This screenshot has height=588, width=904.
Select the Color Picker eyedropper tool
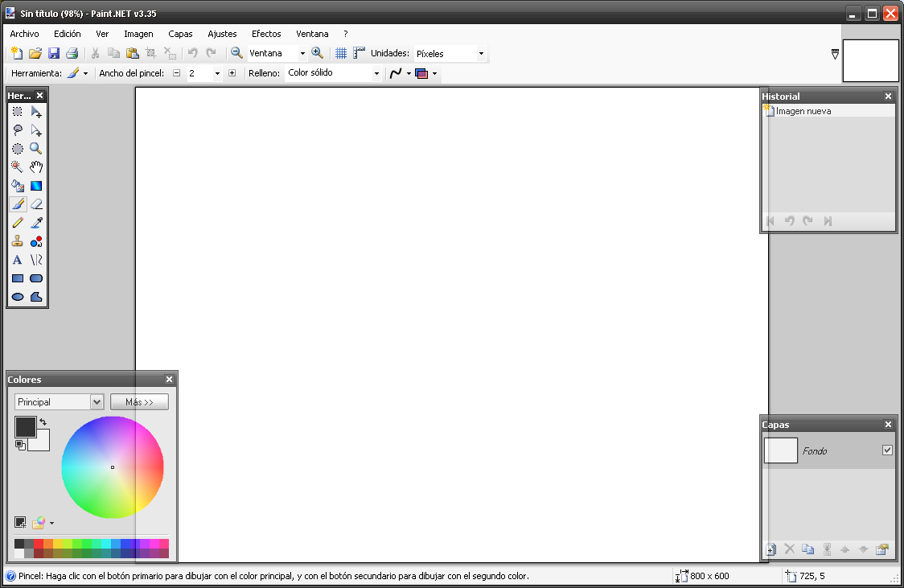36,223
